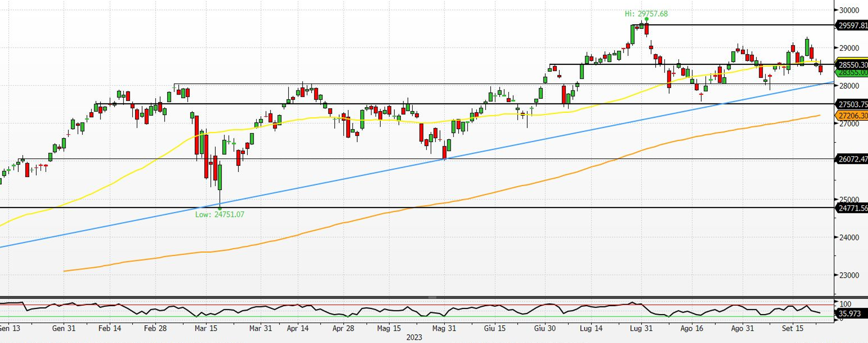Select the 28550.30 price label

tap(852, 65)
